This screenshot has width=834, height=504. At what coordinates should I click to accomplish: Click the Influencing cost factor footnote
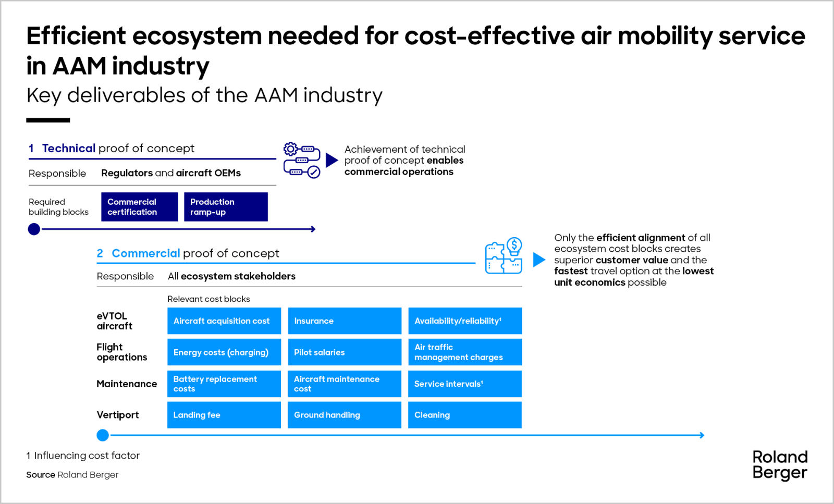pyautogui.click(x=83, y=455)
